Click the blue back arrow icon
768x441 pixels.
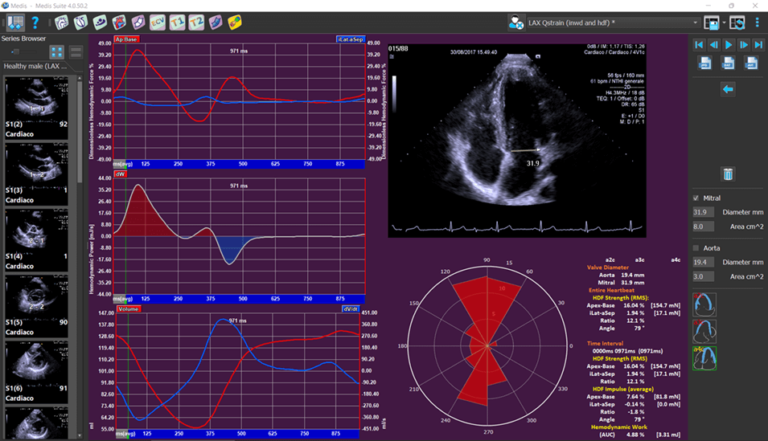point(729,89)
